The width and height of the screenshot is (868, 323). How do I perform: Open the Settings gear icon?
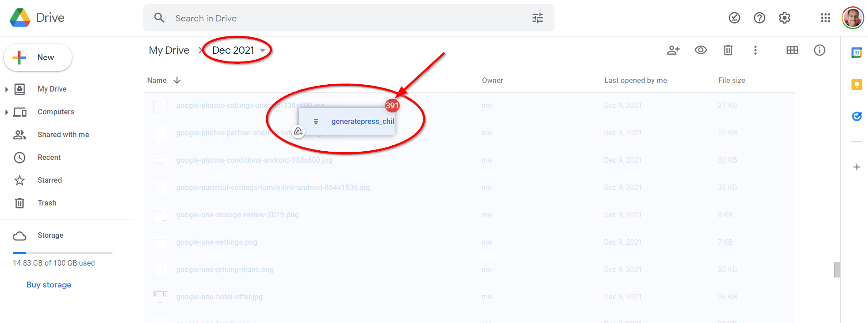point(785,18)
